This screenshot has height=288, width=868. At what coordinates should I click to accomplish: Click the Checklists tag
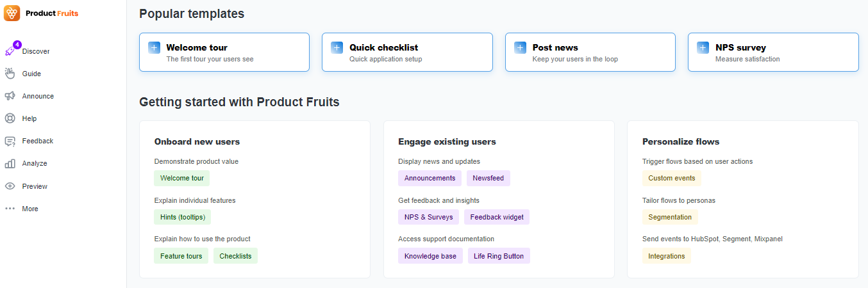tap(235, 256)
